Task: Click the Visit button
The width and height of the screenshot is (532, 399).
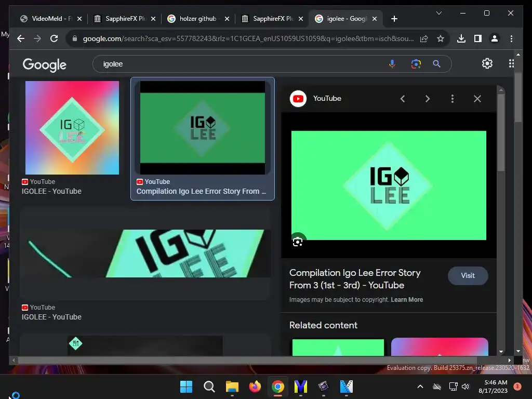Action: point(468,275)
